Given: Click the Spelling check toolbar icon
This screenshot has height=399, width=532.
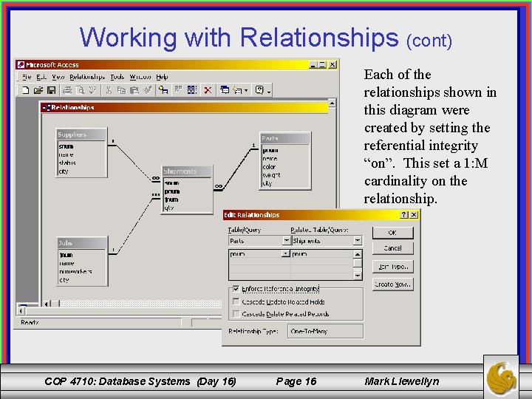Looking at the screenshot, I should [x=92, y=90].
